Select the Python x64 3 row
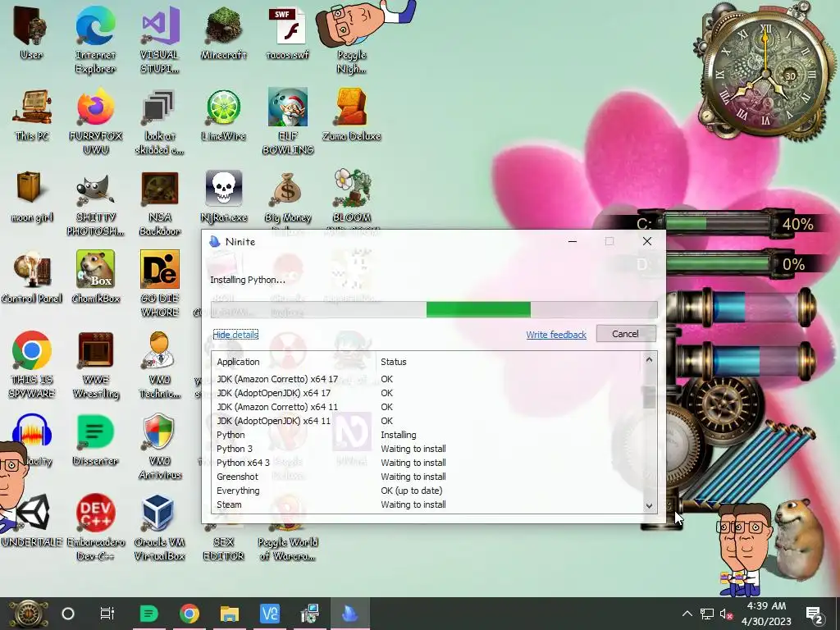The width and height of the screenshot is (840, 630). [428, 463]
